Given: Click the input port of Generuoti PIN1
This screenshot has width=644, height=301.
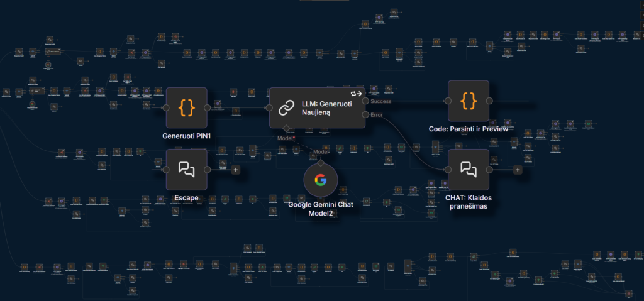Looking at the screenshot, I should pyautogui.click(x=166, y=108).
